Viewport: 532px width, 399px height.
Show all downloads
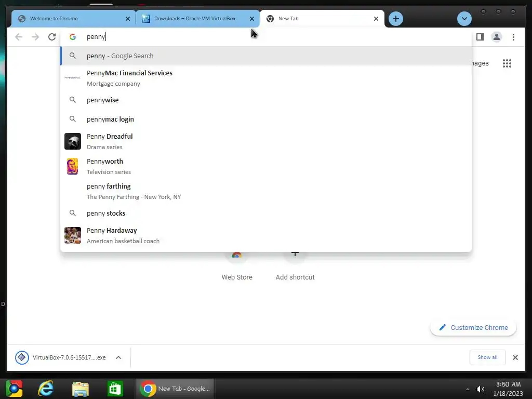pos(487,357)
